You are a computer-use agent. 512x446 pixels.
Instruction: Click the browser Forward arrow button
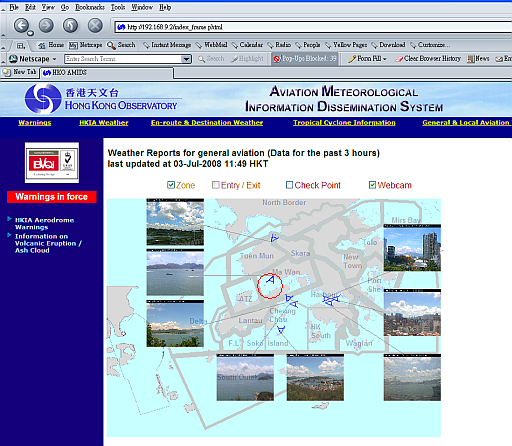click(x=46, y=25)
